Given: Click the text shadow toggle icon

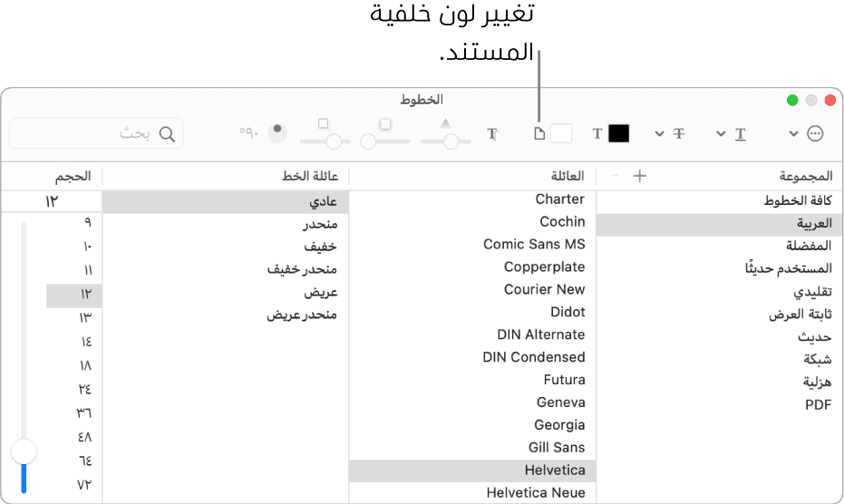Looking at the screenshot, I should click(x=493, y=134).
